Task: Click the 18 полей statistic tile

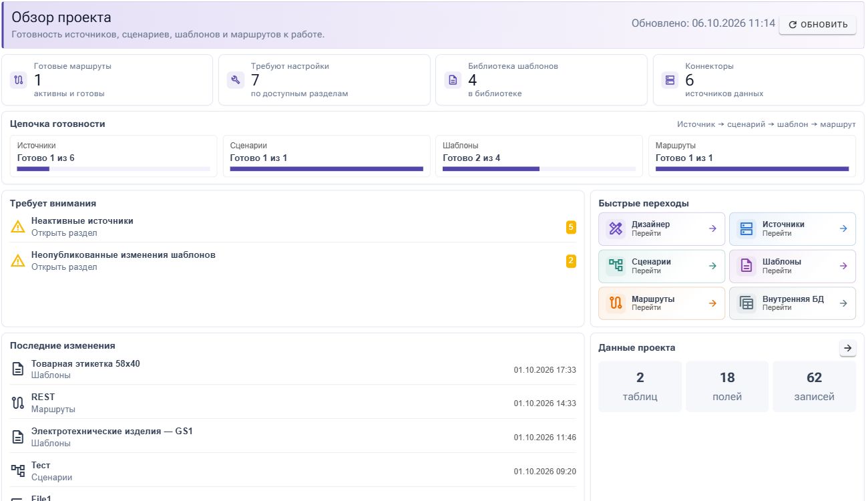Action: coord(727,386)
